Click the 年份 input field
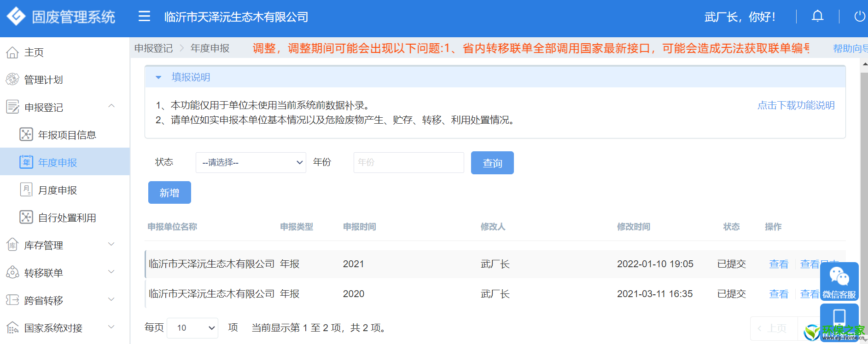The height and width of the screenshot is (344, 868). tap(408, 162)
